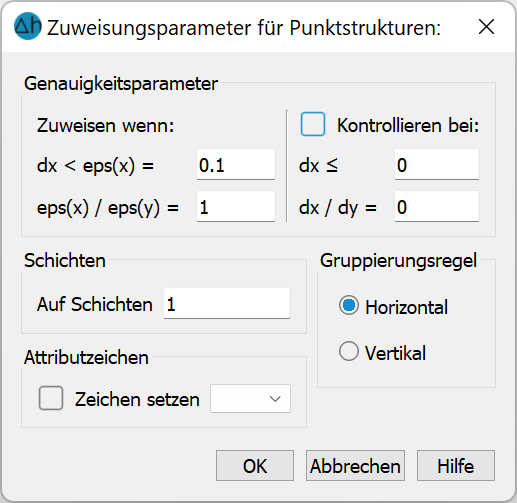Viewport: 517px width, 503px height.
Task: Focus the dx < eps(x) input field
Action: [x=236, y=165]
